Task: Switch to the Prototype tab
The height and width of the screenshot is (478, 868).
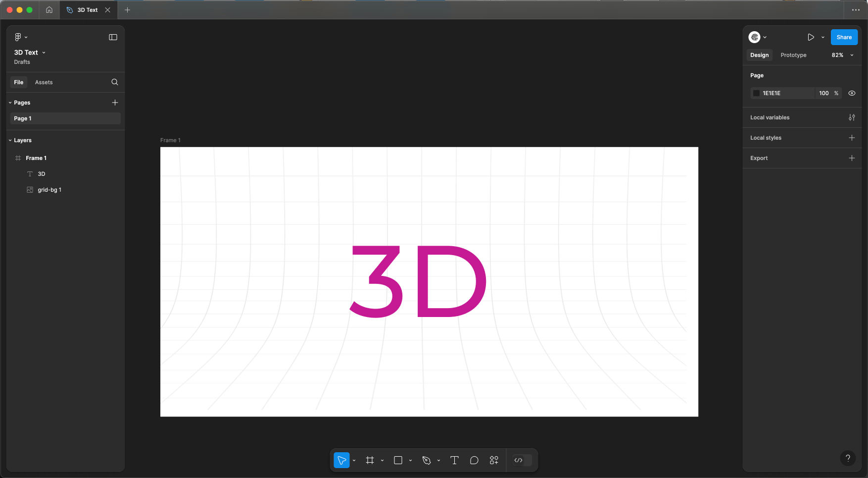Action: click(x=793, y=55)
